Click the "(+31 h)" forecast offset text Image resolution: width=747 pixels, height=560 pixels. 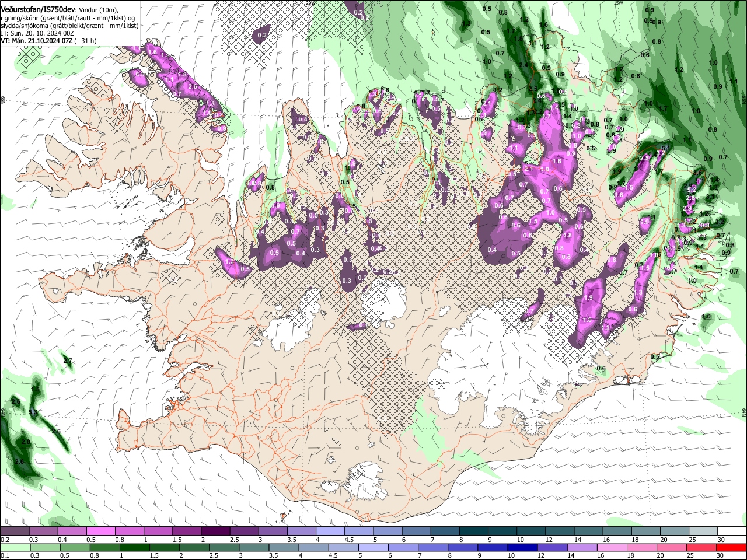pyautogui.click(x=86, y=41)
